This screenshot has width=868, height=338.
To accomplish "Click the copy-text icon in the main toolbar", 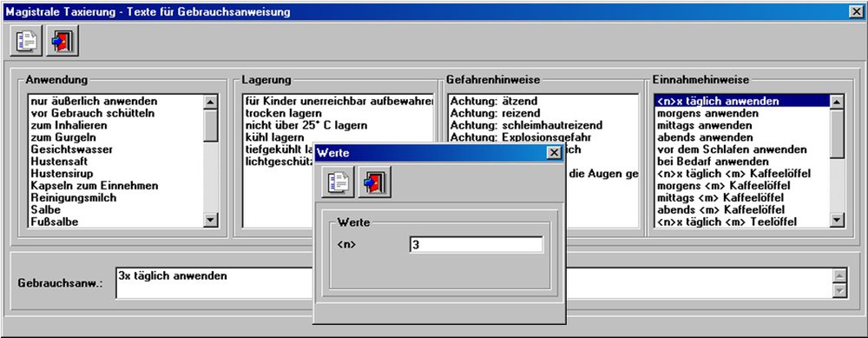I will pyautogui.click(x=26, y=41).
